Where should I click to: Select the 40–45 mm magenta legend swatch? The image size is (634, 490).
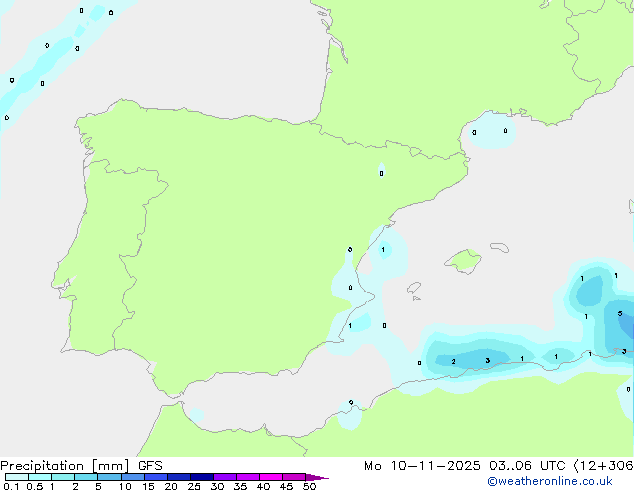(271, 477)
